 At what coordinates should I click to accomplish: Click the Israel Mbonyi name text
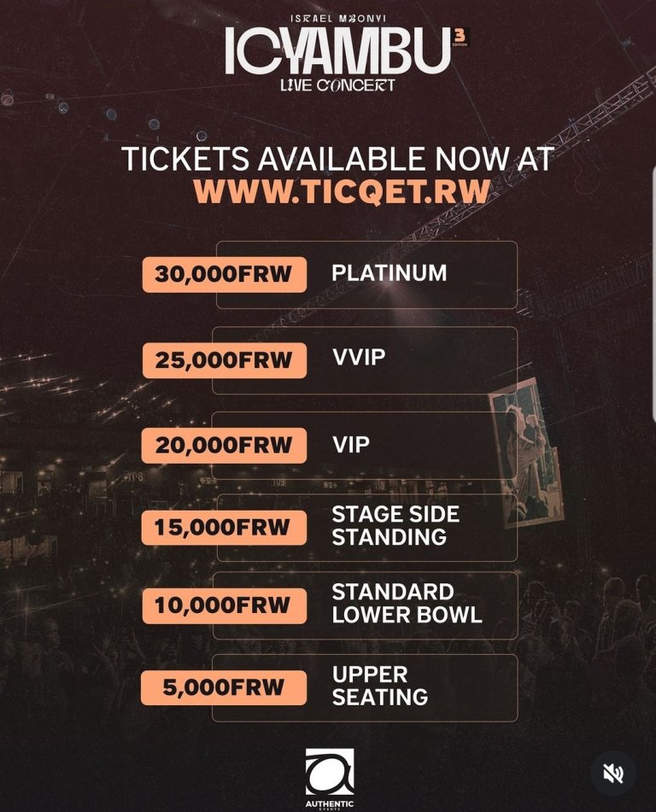[x=338, y=19]
